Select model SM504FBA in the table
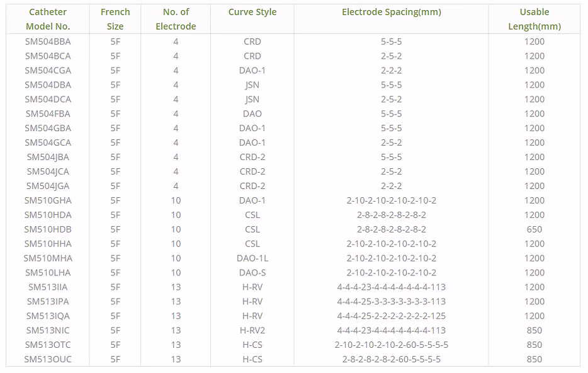Viewport: 588px width, 373px height. pos(48,114)
